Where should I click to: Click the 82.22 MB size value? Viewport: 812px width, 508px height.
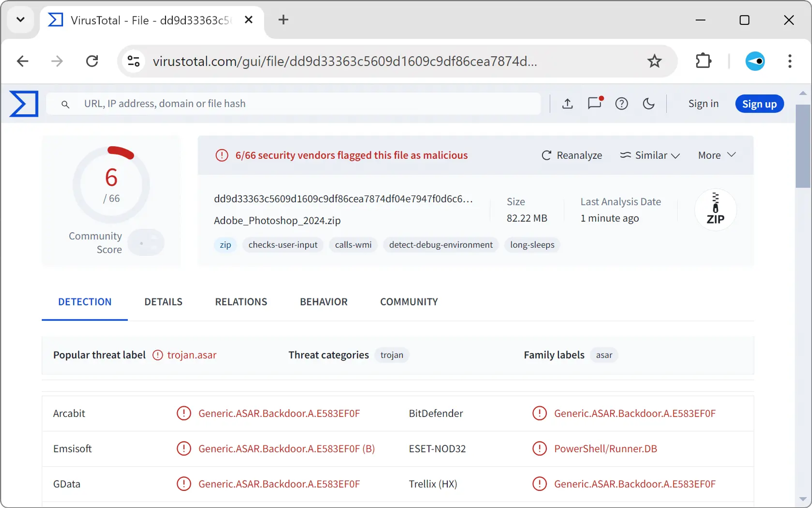(x=527, y=218)
